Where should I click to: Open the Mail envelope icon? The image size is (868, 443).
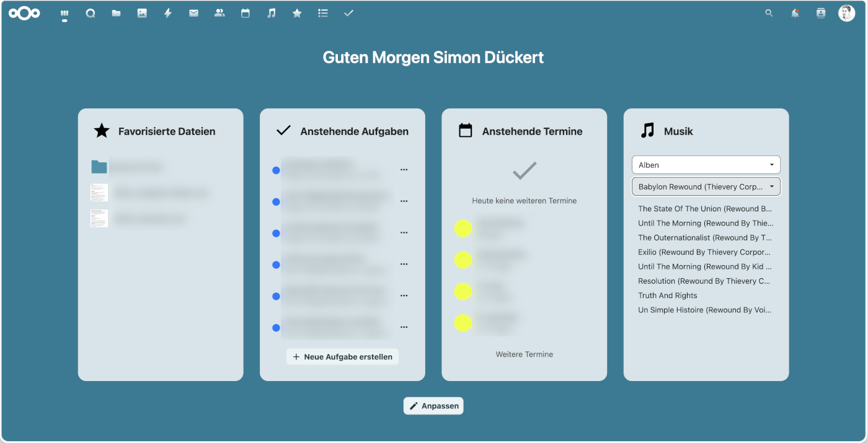[193, 13]
